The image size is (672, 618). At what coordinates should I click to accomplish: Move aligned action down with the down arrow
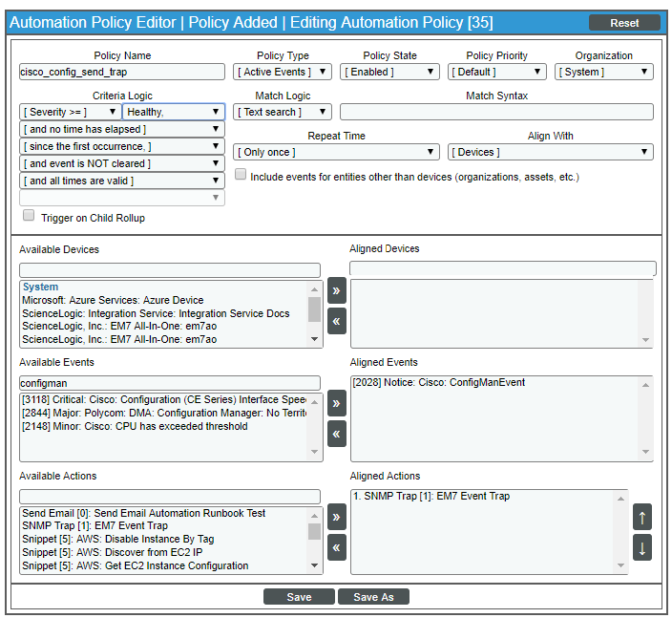tap(642, 548)
